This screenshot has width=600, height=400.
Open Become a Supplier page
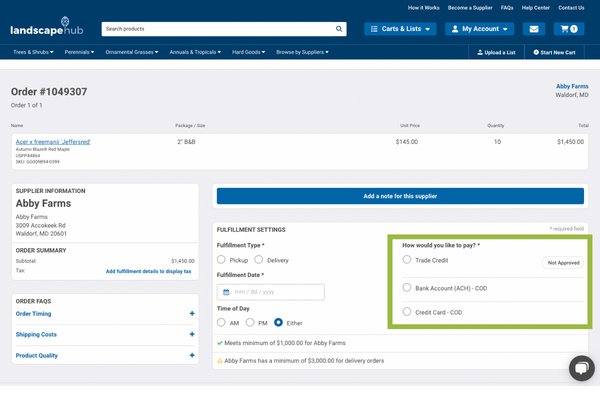(470, 8)
